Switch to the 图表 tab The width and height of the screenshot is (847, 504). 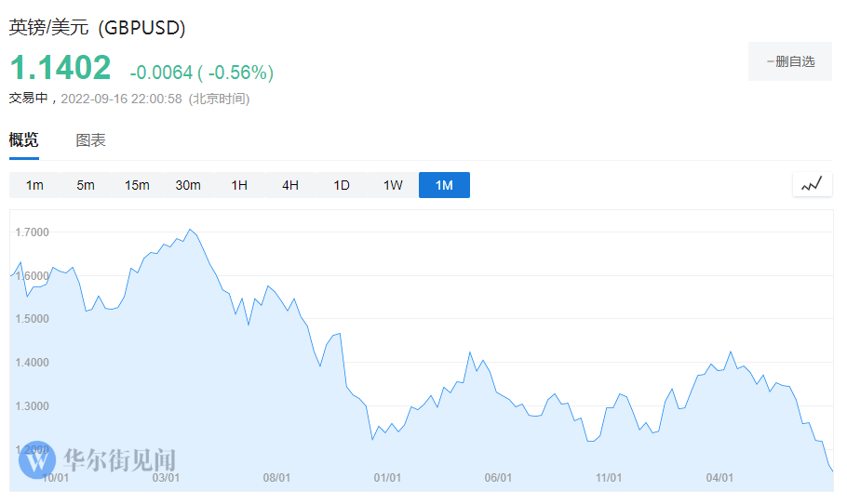pyautogui.click(x=90, y=140)
